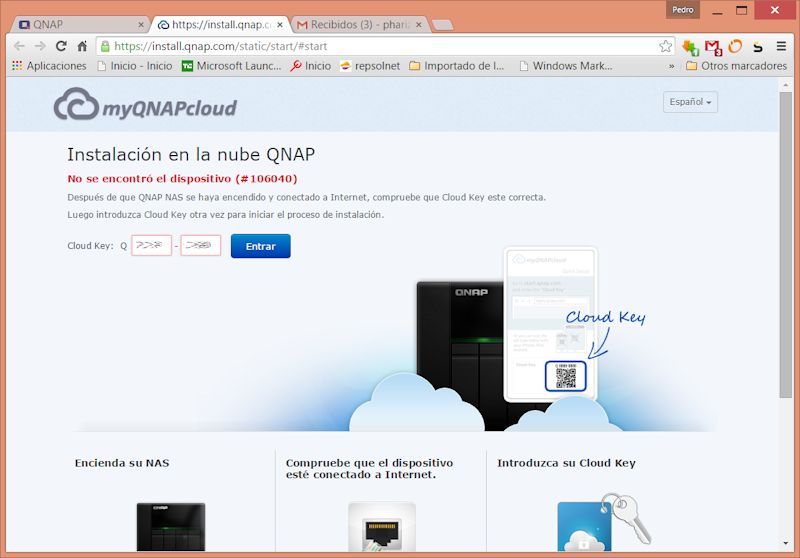Click the myQNAPcloud logo
Image resolution: width=800 pixels, height=558 pixels.
(x=145, y=104)
